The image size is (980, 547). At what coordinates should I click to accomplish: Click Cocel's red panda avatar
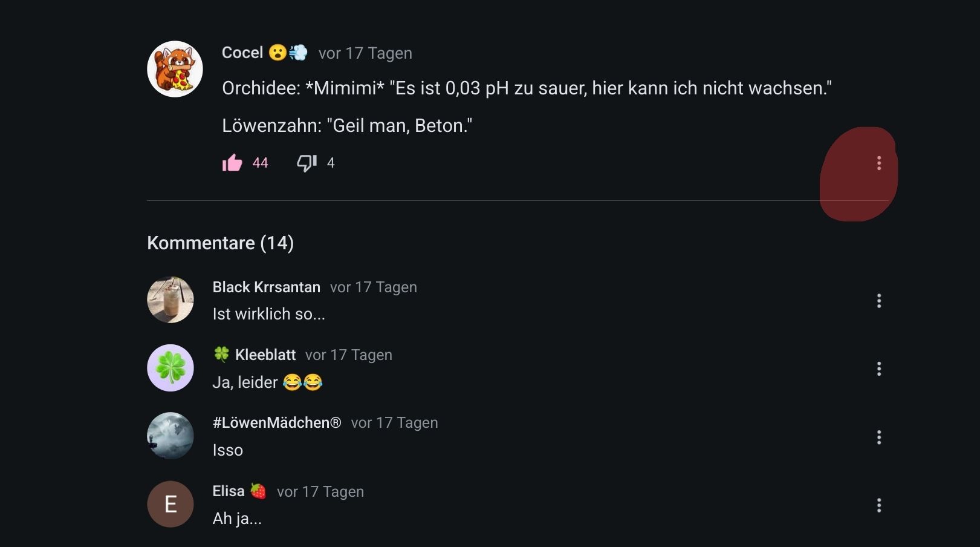(175, 69)
